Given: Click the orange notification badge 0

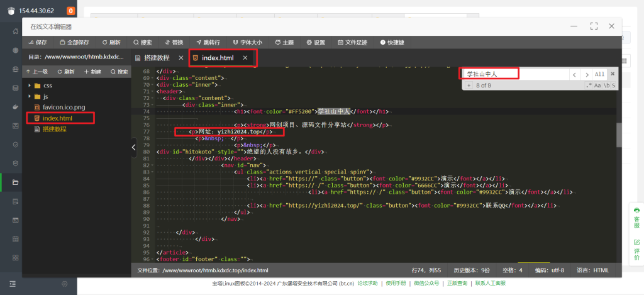Looking at the screenshot, I should pos(70,11).
